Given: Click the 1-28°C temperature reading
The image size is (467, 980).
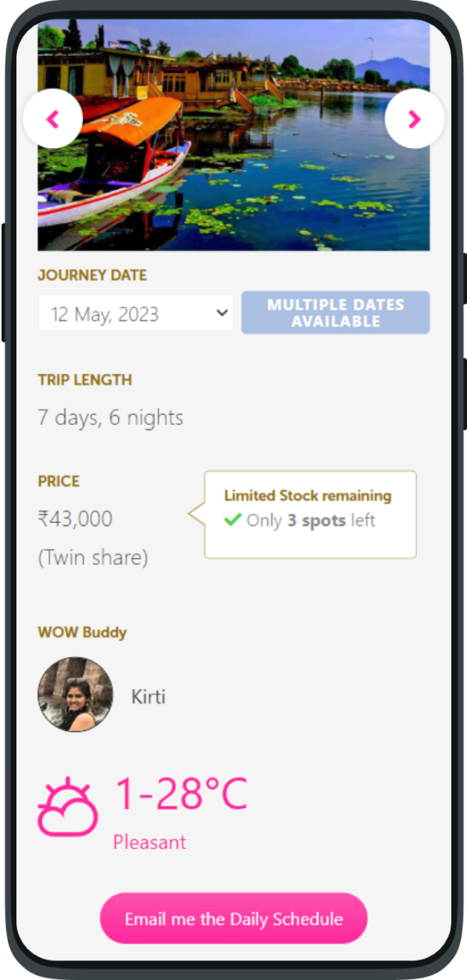Looking at the screenshot, I should [182, 793].
